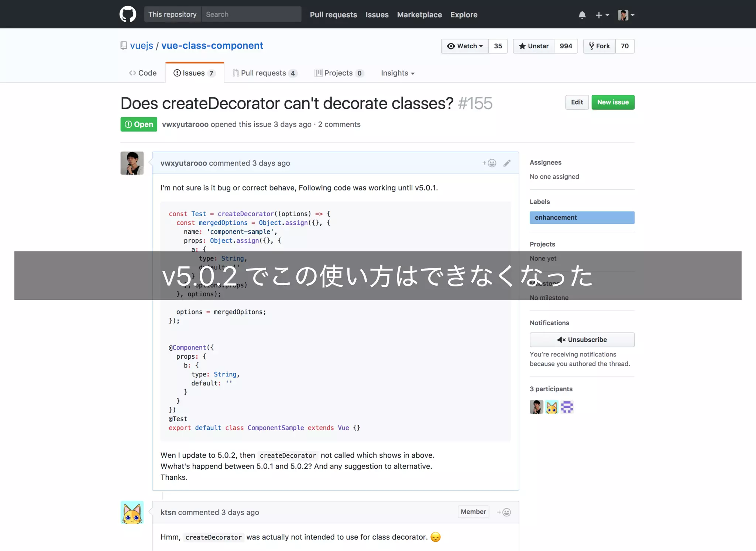Expand the plus create-new menu
The height and width of the screenshot is (551, 756).
pyautogui.click(x=602, y=15)
